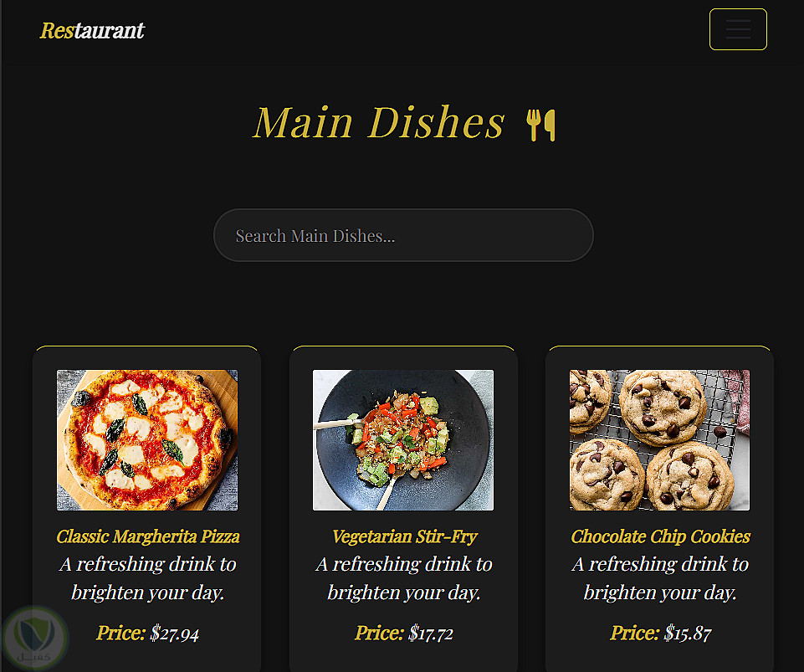Open the Classic Margherita Pizza image
Viewport: 804px width, 672px height.
tap(147, 440)
